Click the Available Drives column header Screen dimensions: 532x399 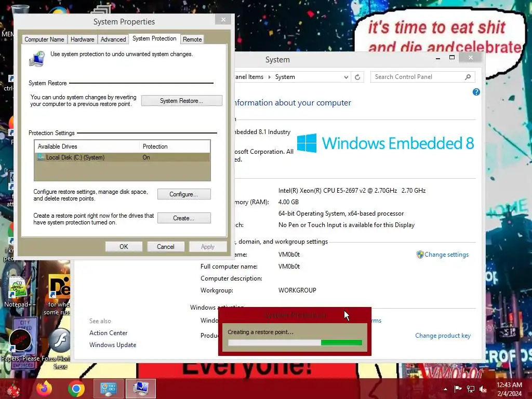pyautogui.click(x=87, y=146)
